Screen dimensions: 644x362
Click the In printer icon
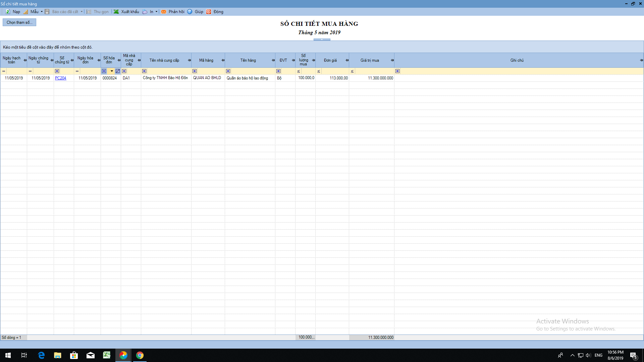tap(145, 12)
